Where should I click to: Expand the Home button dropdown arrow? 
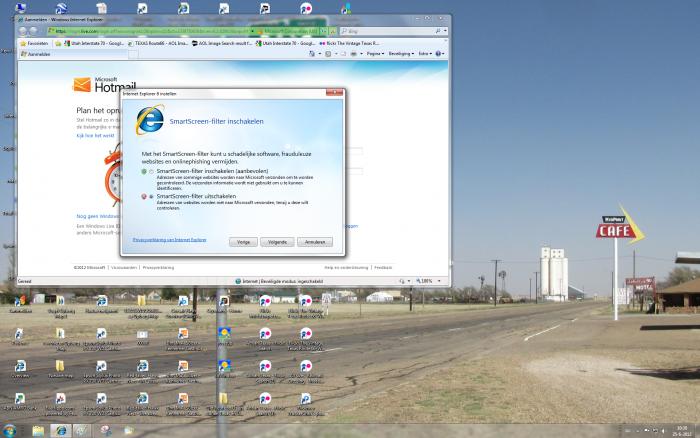pyautogui.click(x=320, y=54)
